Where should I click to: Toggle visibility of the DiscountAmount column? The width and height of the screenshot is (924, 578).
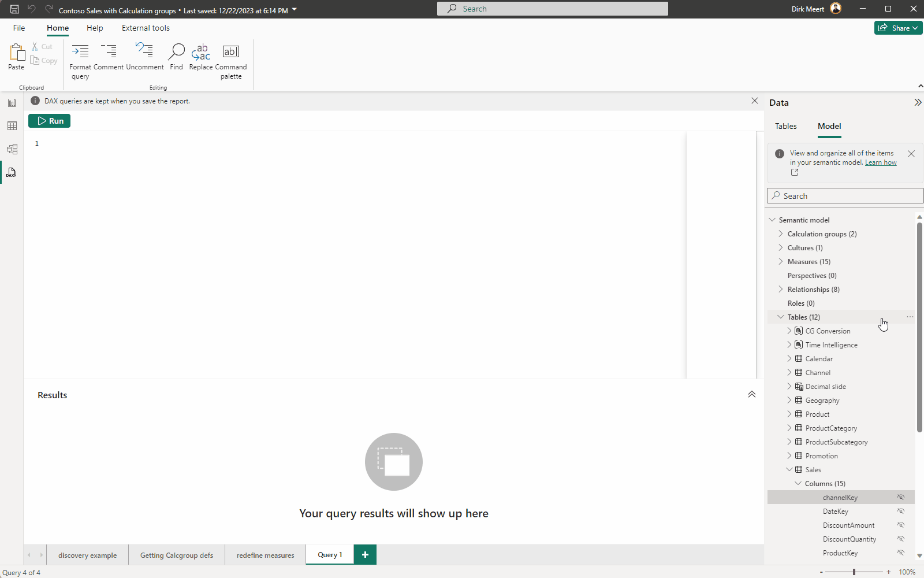click(900, 525)
